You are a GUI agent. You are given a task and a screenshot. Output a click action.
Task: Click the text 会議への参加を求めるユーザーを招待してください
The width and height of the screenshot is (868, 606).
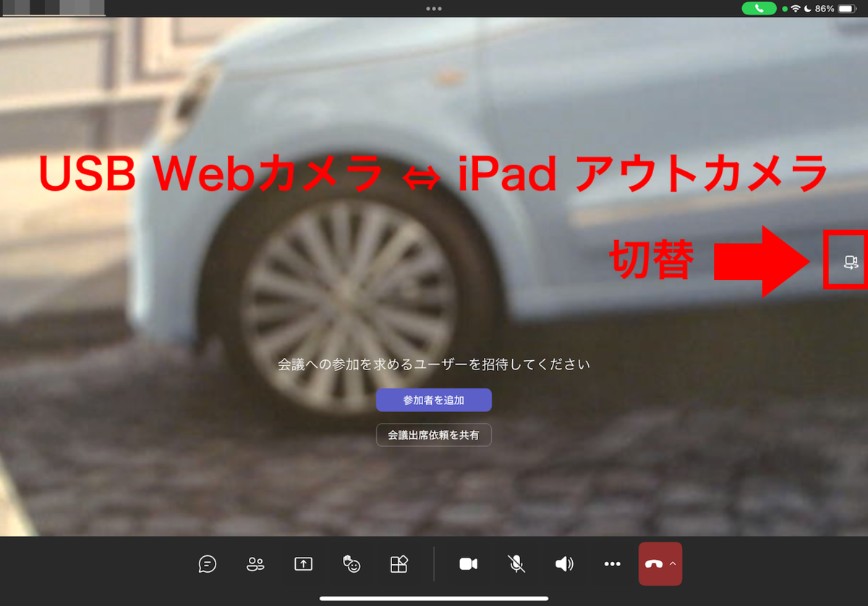point(434,364)
